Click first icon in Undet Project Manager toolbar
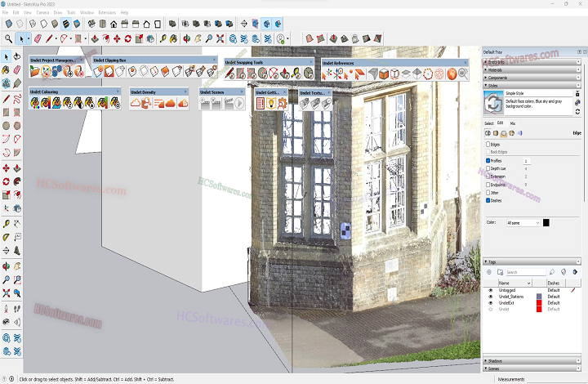This screenshot has width=588, height=384. (x=34, y=73)
